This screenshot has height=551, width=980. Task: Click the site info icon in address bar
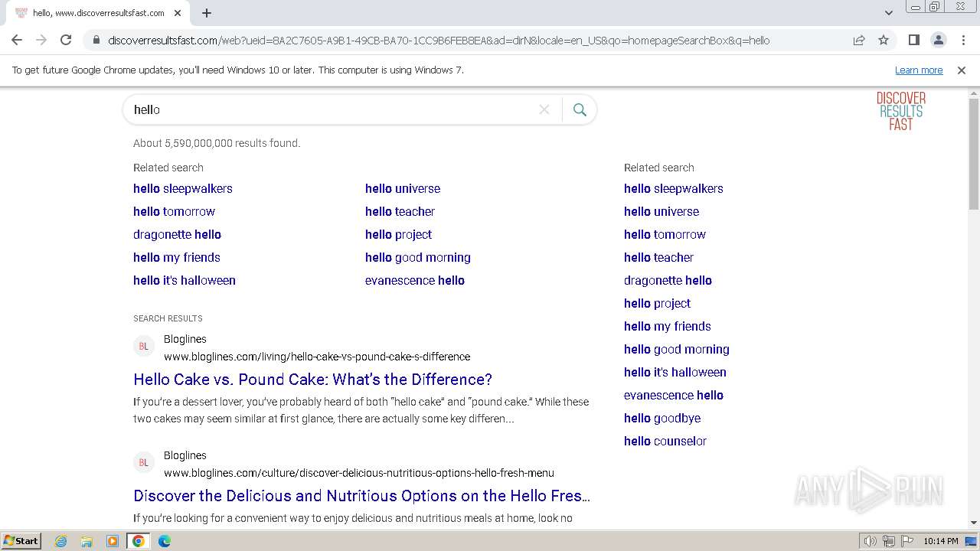[x=96, y=41]
